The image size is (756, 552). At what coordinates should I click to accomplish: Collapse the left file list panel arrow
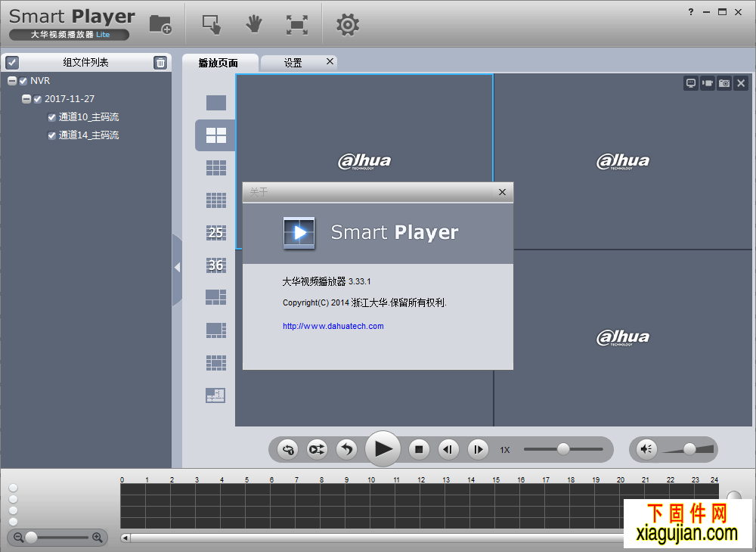(178, 268)
